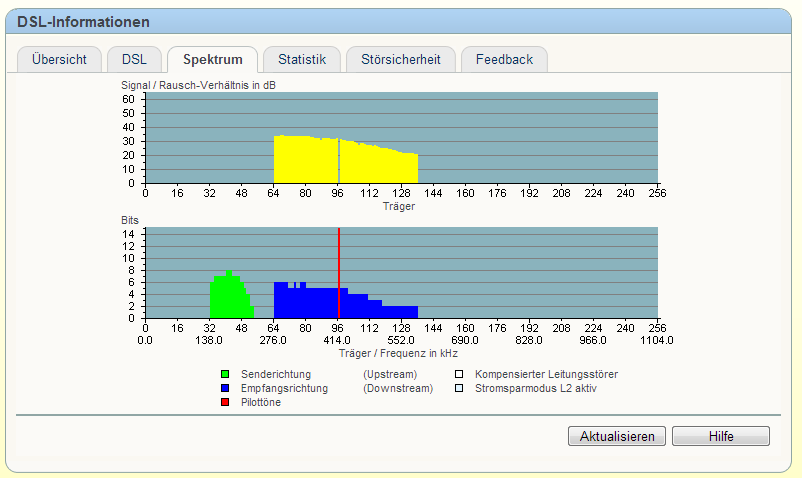Click the red Pilottöne legend swatch
The image size is (802, 478).
pyautogui.click(x=225, y=402)
